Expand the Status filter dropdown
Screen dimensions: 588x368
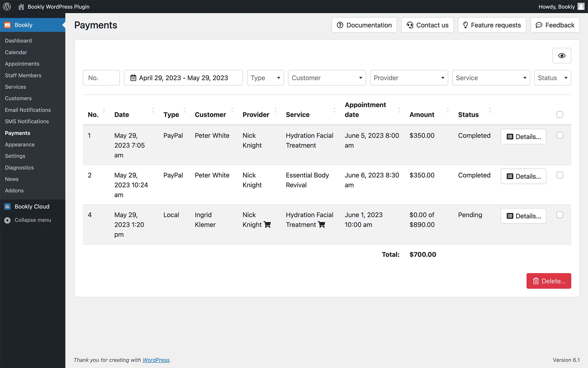(x=552, y=78)
